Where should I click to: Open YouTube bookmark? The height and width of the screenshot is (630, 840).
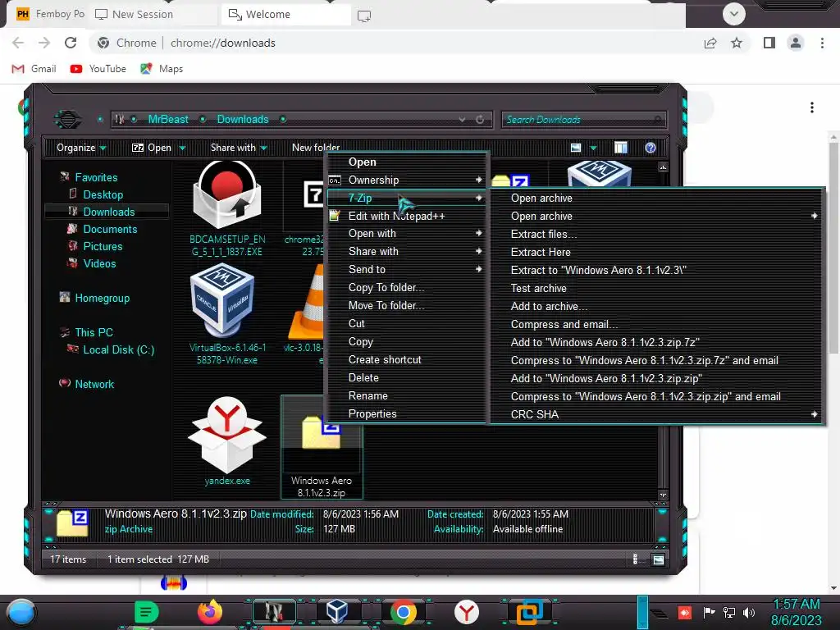pos(98,69)
